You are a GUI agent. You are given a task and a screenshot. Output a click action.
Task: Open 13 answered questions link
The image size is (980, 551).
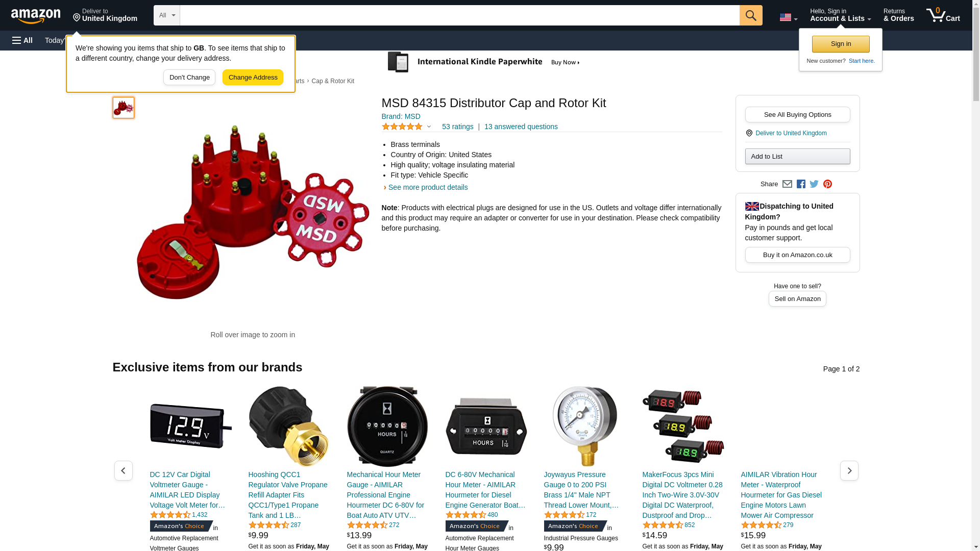pyautogui.click(x=521, y=127)
